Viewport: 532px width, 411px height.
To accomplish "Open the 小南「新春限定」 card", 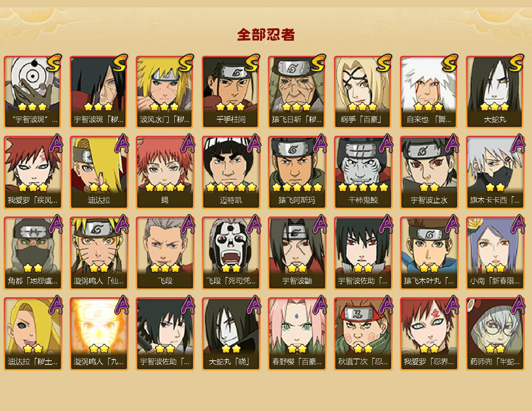I will (495, 253).
